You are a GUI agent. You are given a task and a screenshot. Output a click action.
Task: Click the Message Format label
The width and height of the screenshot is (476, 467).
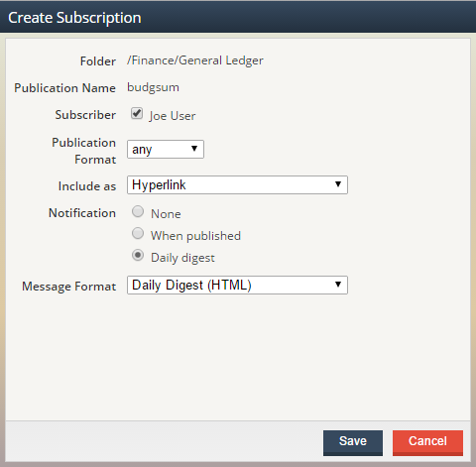click(69, 287)
